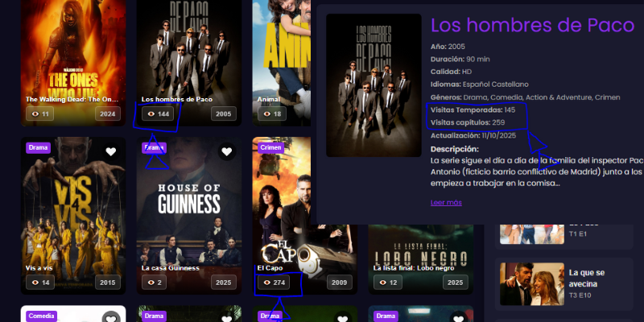This screenshot has width=644, height=322.
Task: Click the Comedia tag on bottom-row card
Action: [42, 316]
